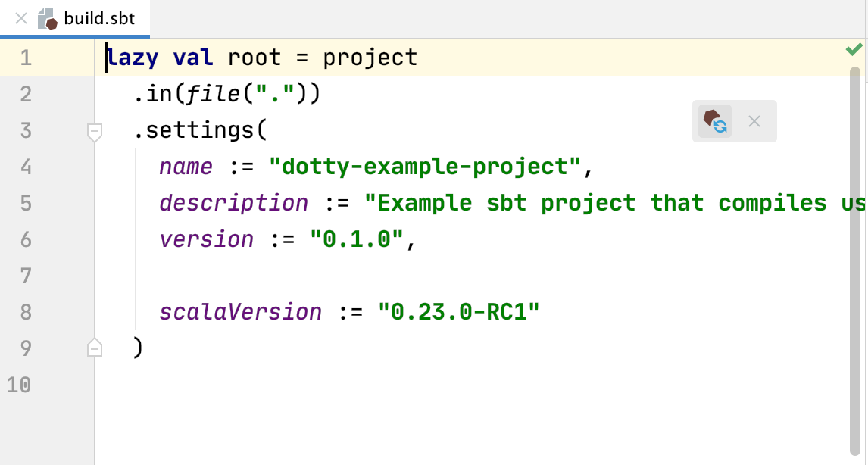The width and height of the screenshot is (868, 465).
Task: Click the vertical editor scrollbar
Action: (855, 261)
